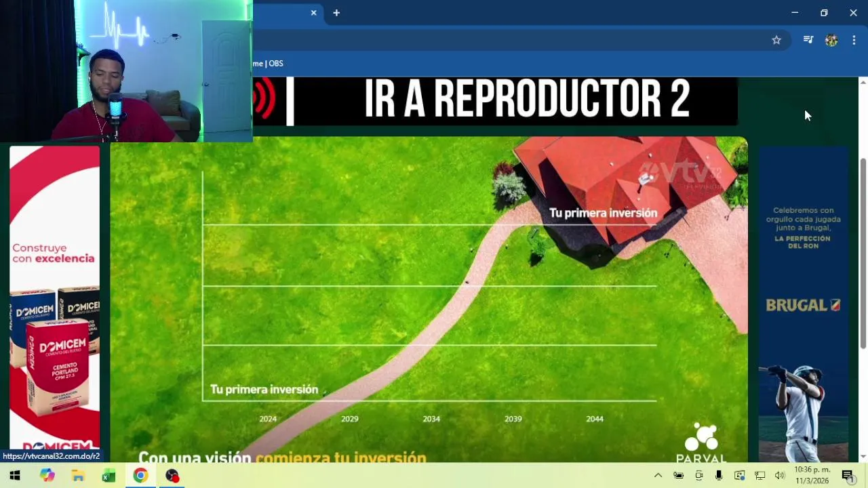Open the Windows notification center
The width and height of the screenshot is (868, 488).
click(848, 476)
